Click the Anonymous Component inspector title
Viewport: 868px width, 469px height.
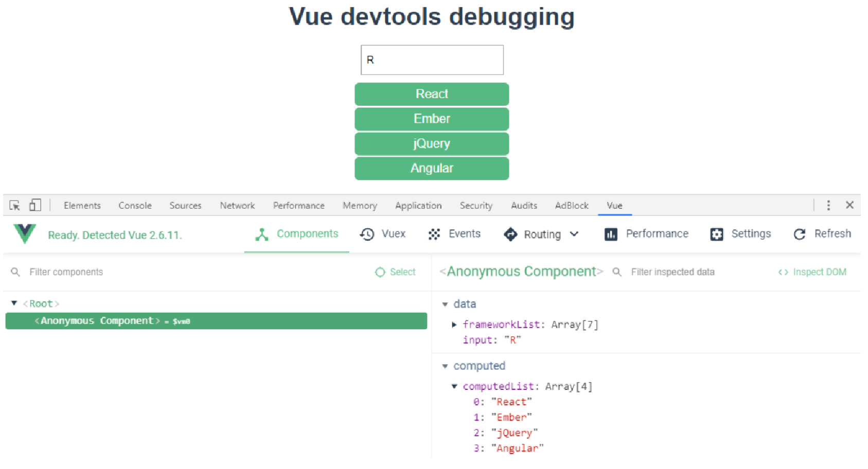[521, 272]
